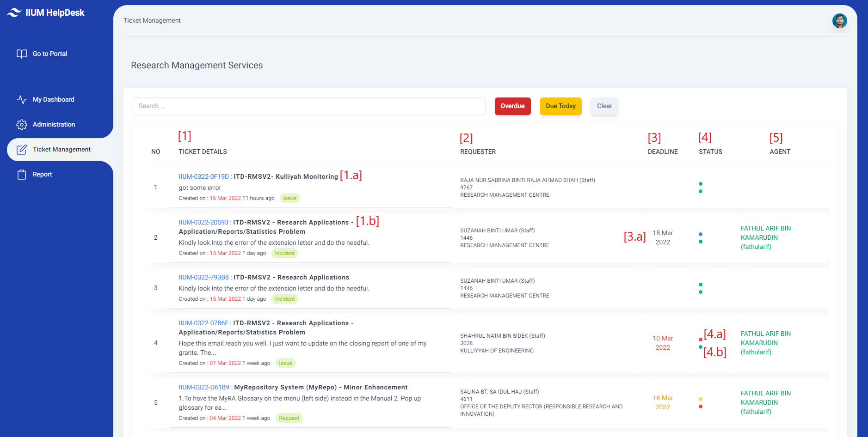Click the IIUM HelpDesk logo

pyautogui.click(x=46, y=12)
